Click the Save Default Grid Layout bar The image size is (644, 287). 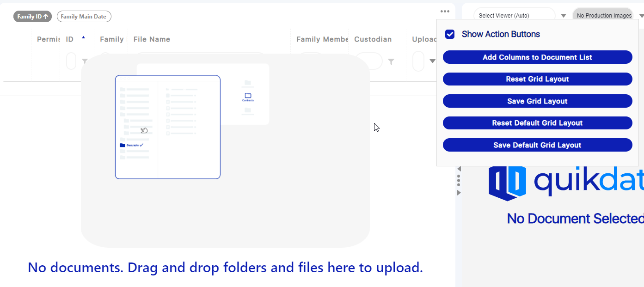537,145
